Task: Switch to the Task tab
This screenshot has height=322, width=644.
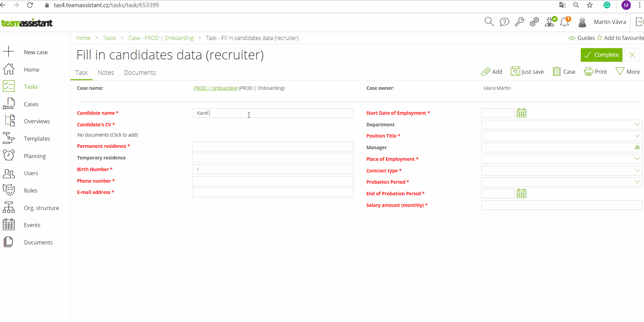Action: point(82,73)
